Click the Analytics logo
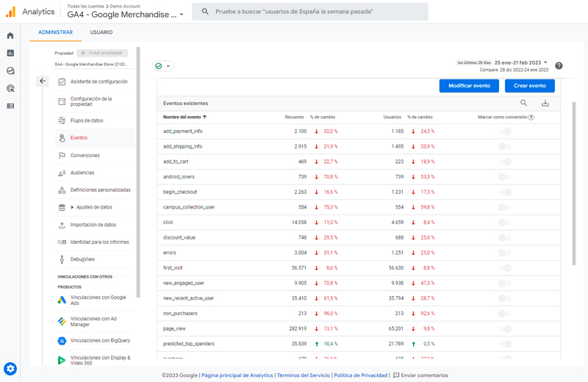588x382 pixels. coord(10,12)
